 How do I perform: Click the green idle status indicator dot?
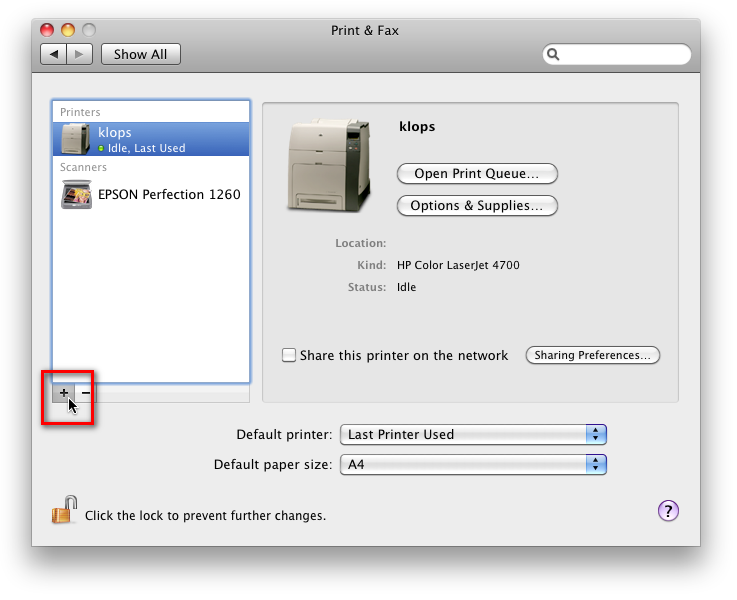point(101,148)
